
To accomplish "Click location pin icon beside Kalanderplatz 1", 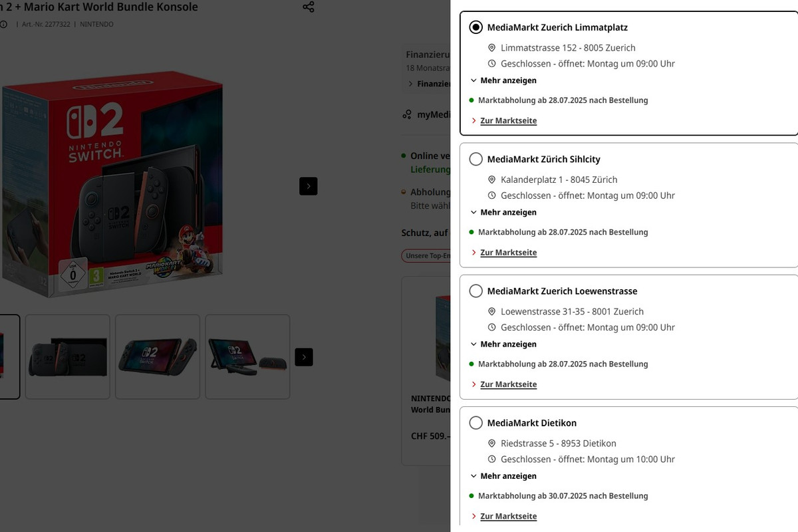I will 492,180.
